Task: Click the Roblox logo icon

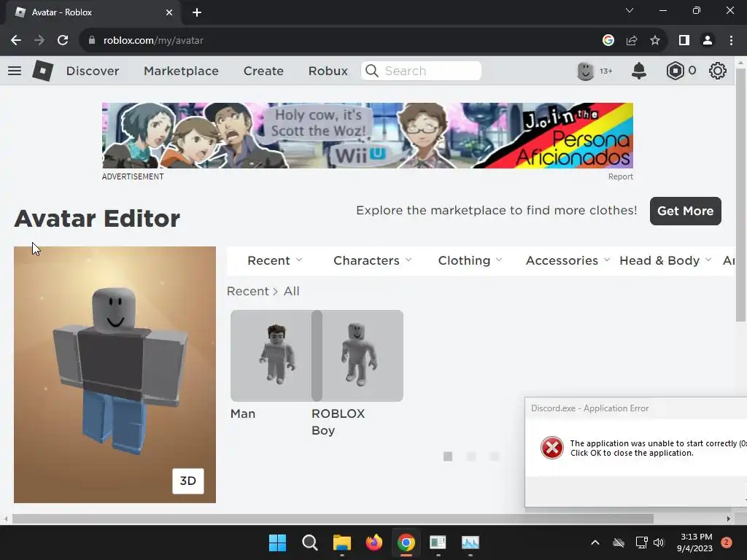Action: coord(42,71)
